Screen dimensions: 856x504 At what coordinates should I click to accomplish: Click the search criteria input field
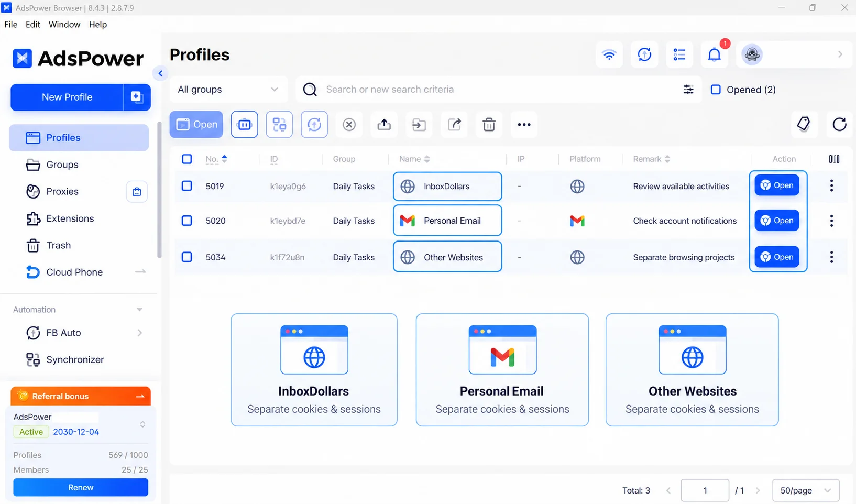coord(498,90)
